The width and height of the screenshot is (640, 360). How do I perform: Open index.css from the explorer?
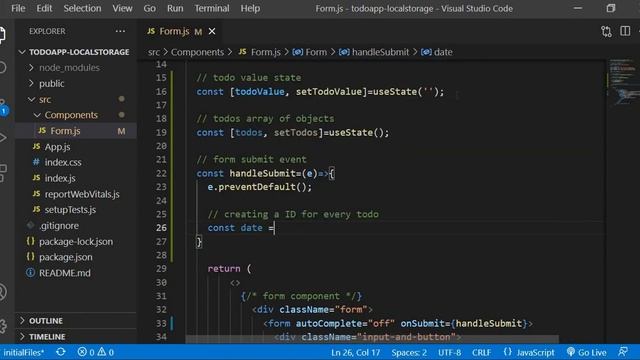[76, 162]
